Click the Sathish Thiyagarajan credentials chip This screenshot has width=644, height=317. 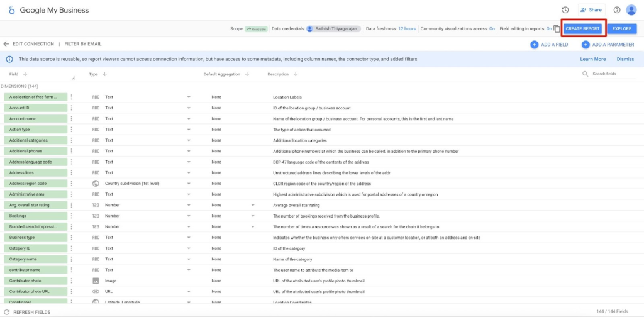click(x=334, y=29)
